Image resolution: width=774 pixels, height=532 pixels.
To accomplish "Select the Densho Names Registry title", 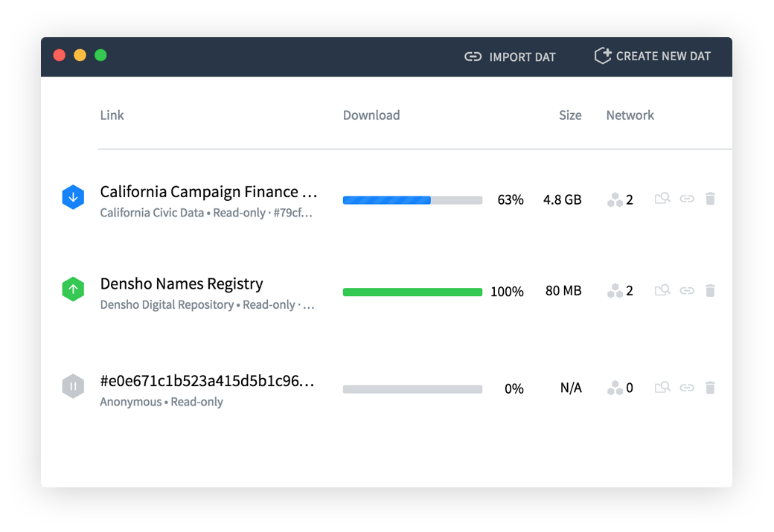I will [x=182, y=283].
